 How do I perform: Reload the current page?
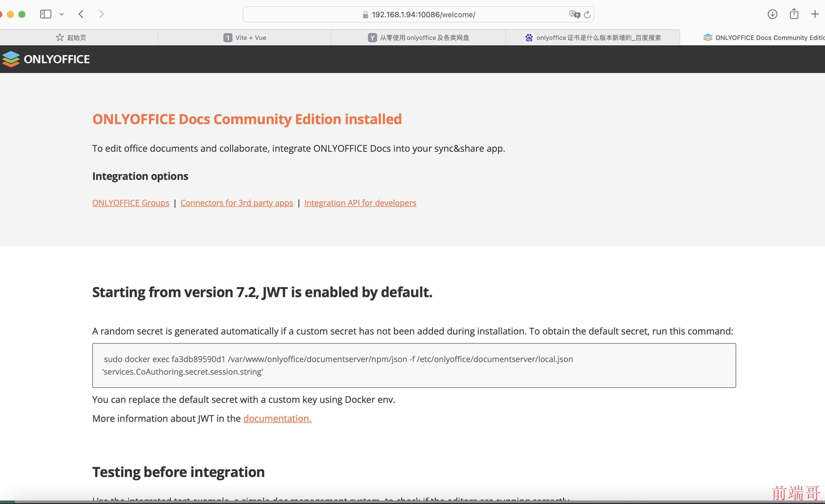(587, 15)
